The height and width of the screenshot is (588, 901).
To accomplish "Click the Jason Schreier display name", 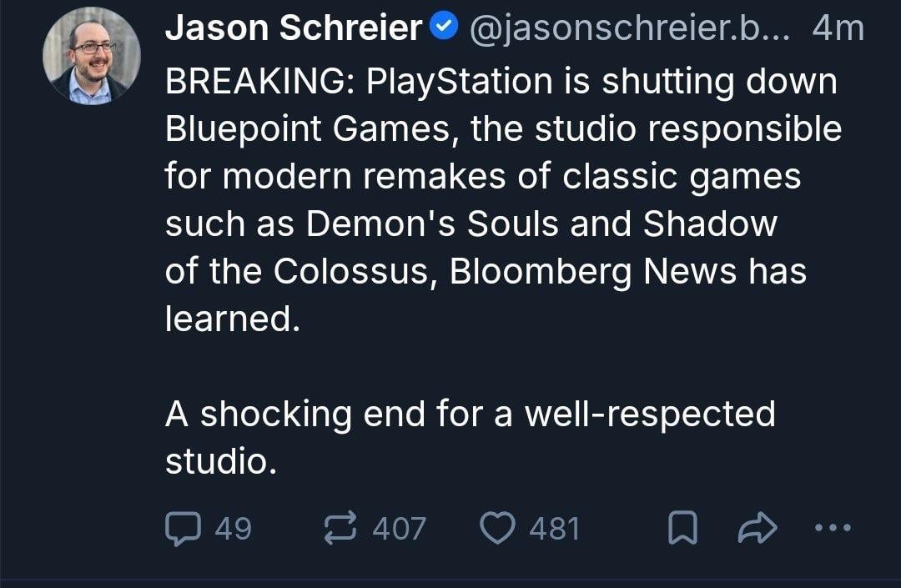I will point(294,30).
